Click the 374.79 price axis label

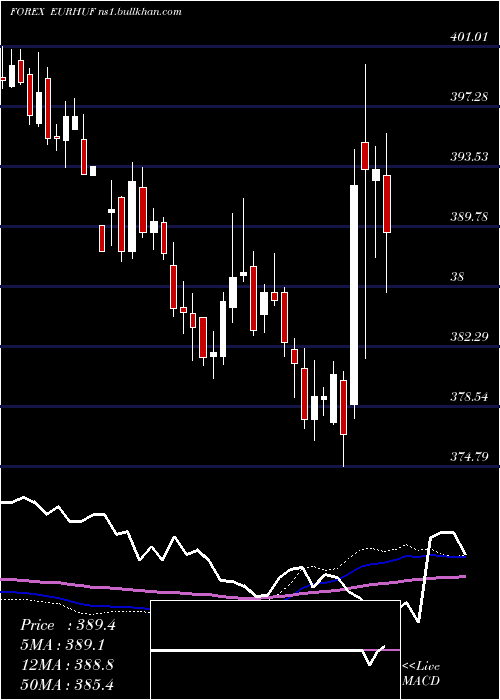[469, 457]
